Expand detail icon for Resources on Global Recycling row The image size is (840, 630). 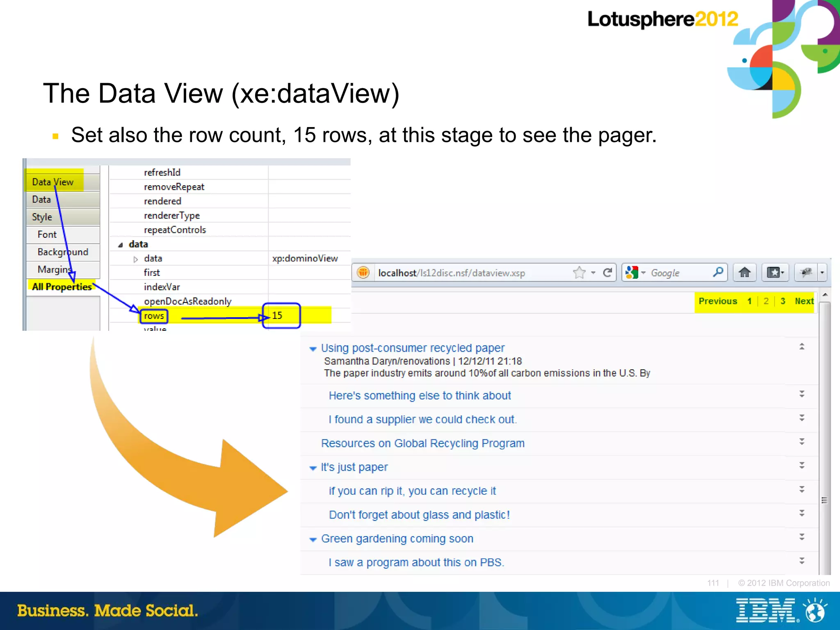(x=802, y=442)
